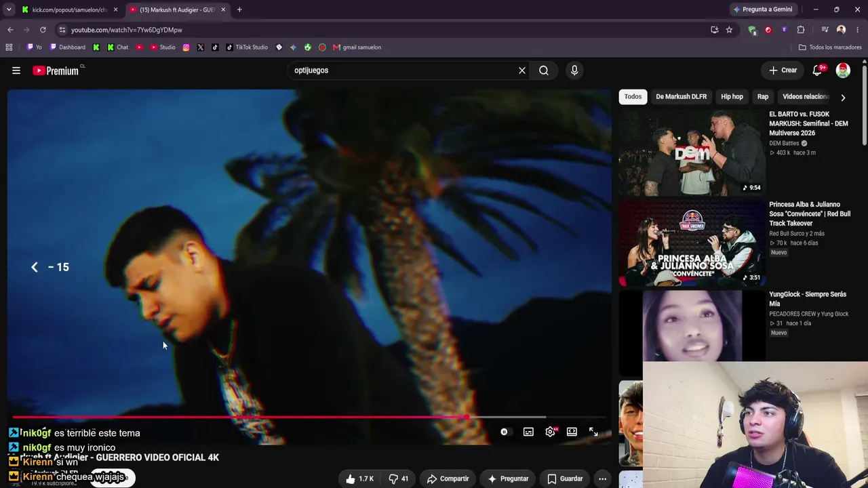The height and width of the screenshot is (488, 868).
Task: Switch the player to theater mode
Action: (572, 432)
